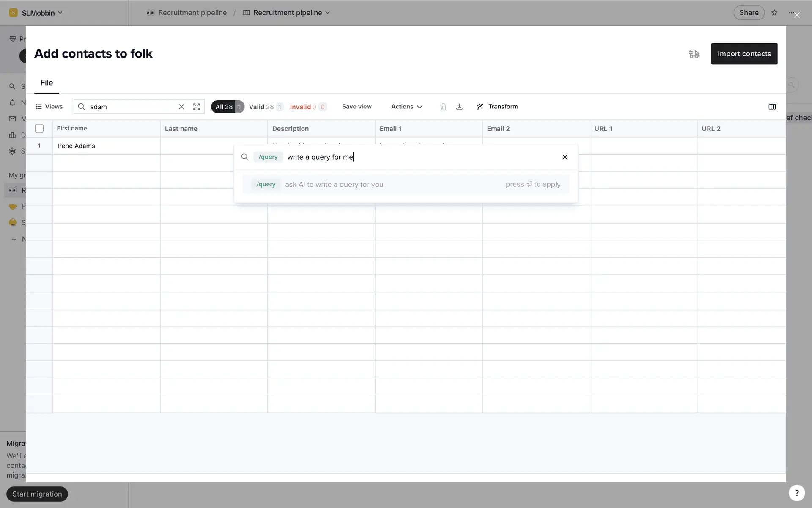Open the Views menu
This screenshot has height=508, width=812.
(49, 107)
